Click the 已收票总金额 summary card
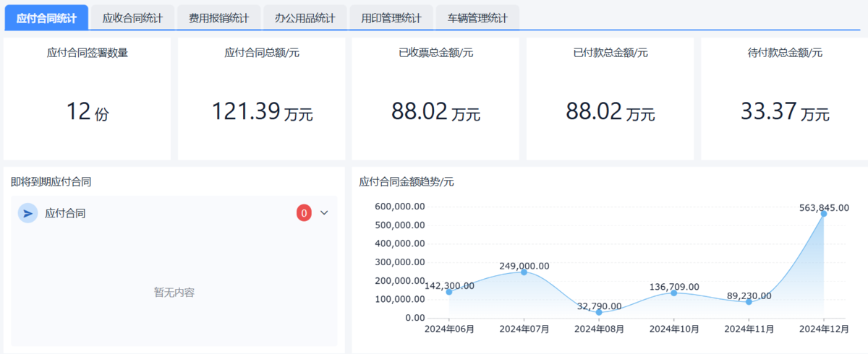 pyautogui.click(x=435, y=99)
